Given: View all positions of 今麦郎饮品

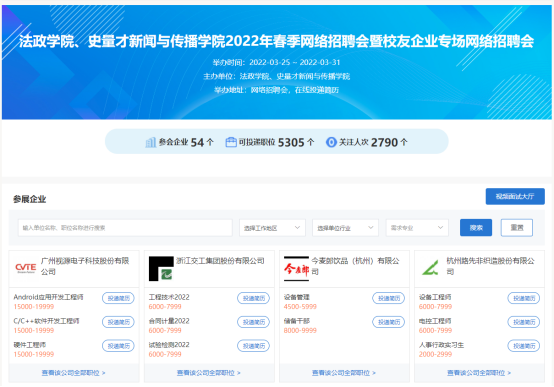Looking at the screenshot, I should 344,373.
